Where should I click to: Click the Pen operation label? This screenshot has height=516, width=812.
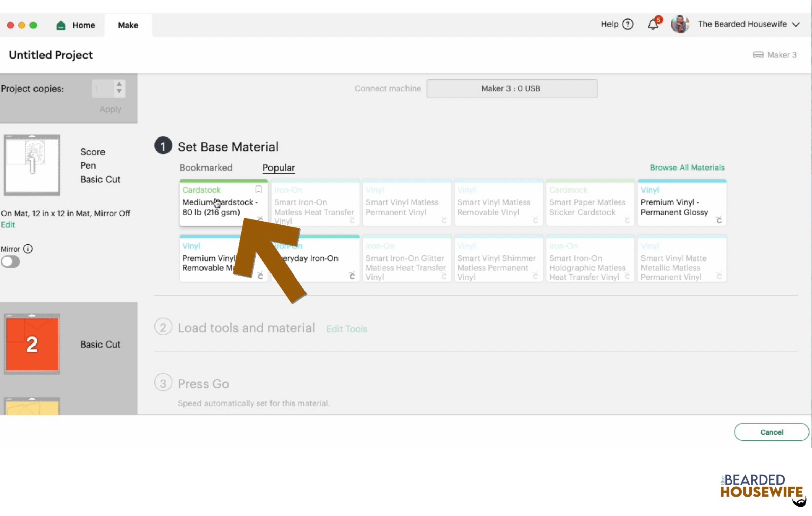[x=88, y=165]
